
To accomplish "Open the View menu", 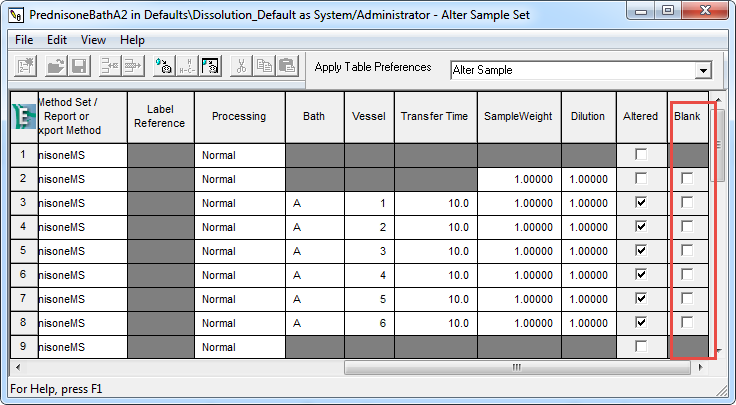I will (x=93, y=40).
